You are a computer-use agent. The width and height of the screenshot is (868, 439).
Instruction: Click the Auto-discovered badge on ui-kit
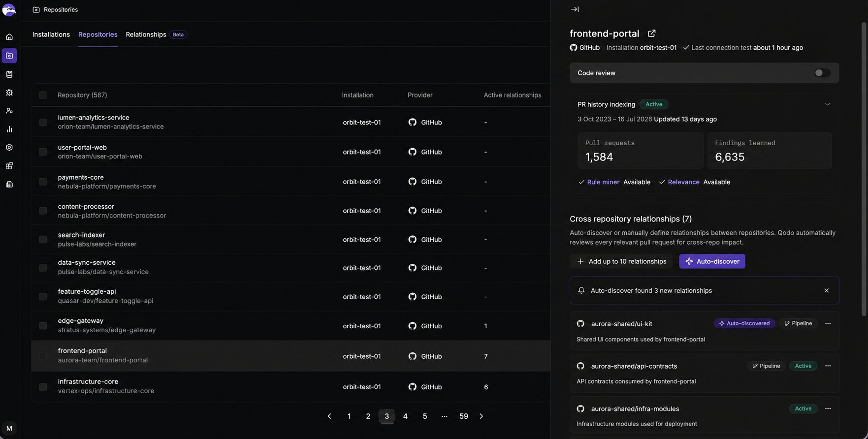coord(744,323)
